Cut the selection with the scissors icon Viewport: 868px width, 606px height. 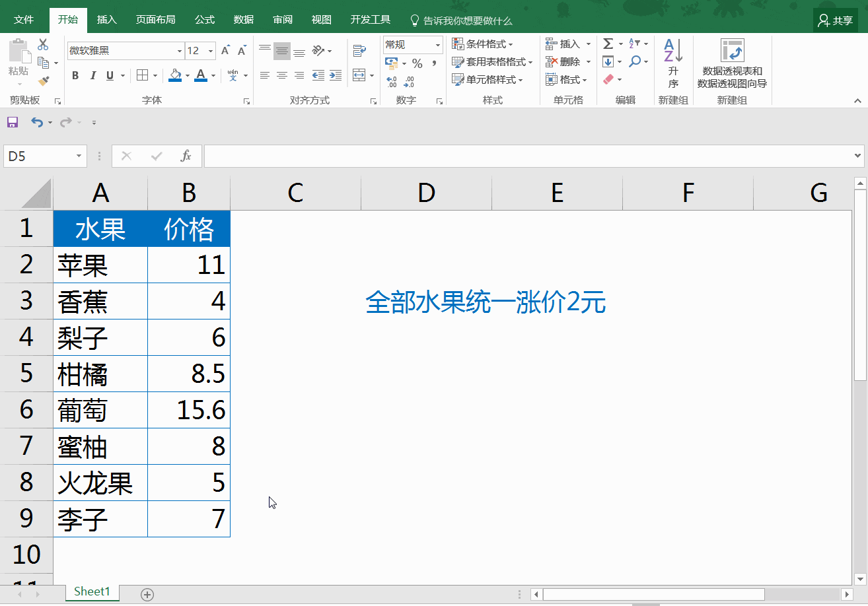tap(43, 45)
